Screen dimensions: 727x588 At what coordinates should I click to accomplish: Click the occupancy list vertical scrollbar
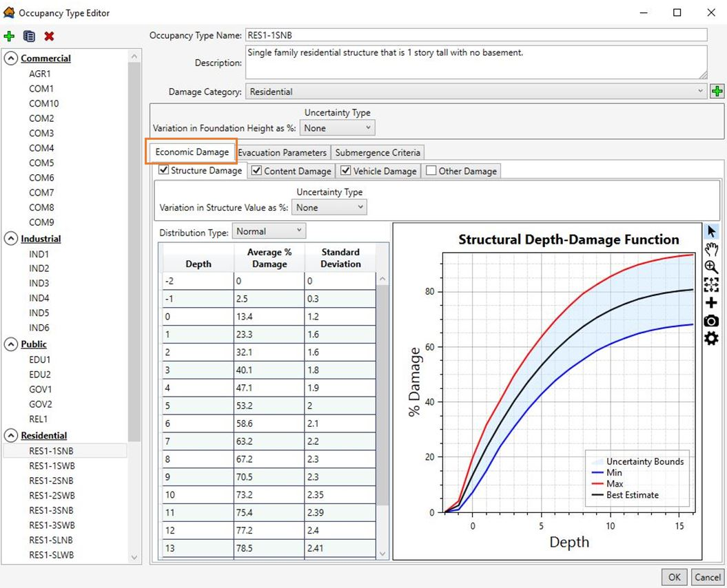point(134,251)
